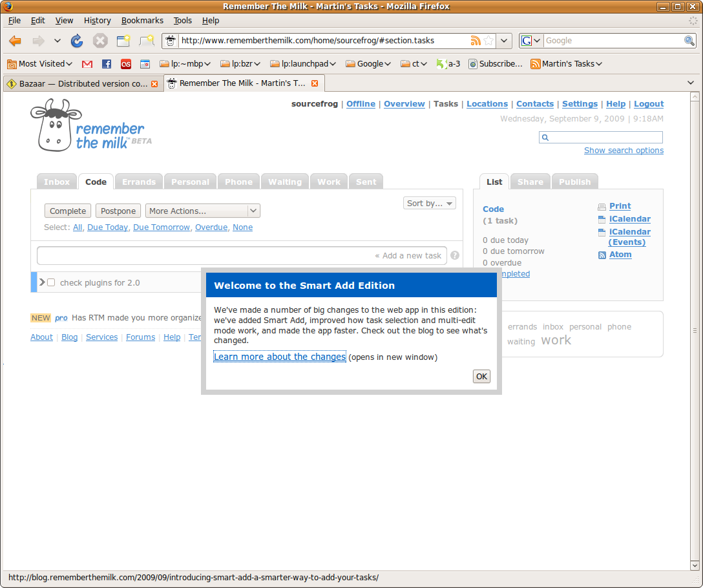Bookmark this page with the star icon

tap(488, 41)
